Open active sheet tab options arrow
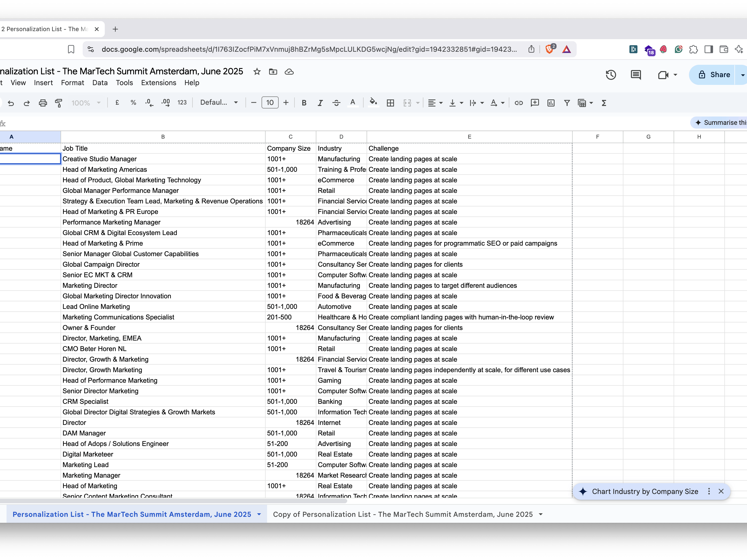Viewport: 747px width, 560px height. pyautogui.click(x=259, y=514)
